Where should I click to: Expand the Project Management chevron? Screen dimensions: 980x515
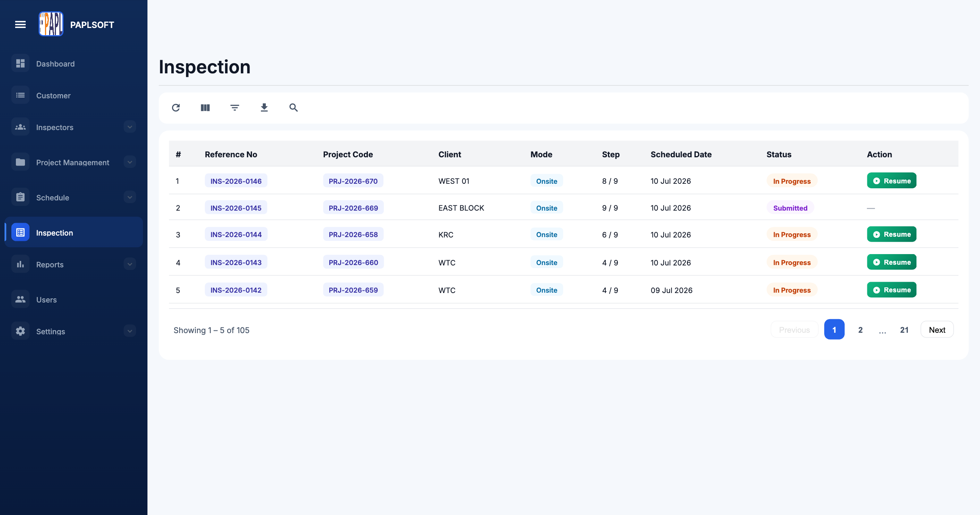(130, 162)
